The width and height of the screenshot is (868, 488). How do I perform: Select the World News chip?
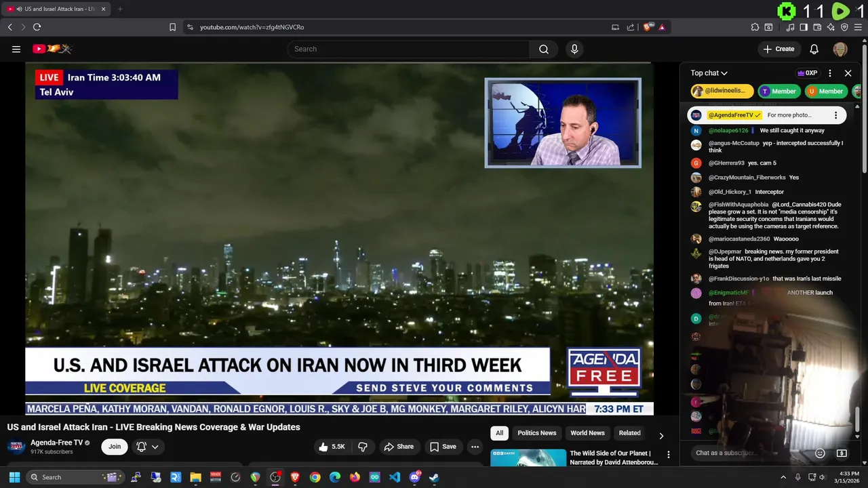(x=587, y=432)
